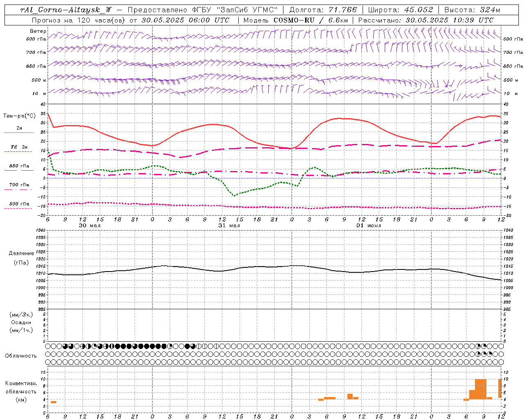Click the red solid line sample under 2м
The height and width of the screenshot is (420, 525).
click(x=19, y=132)
